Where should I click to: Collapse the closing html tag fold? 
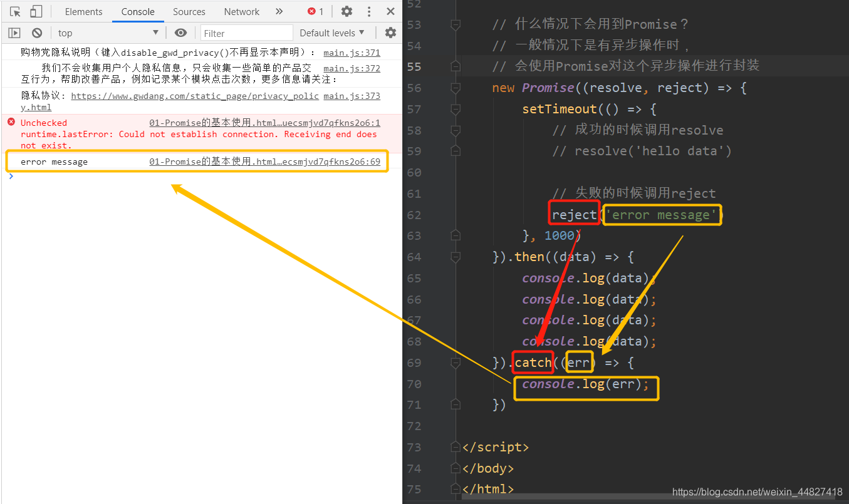click(456, 489)
